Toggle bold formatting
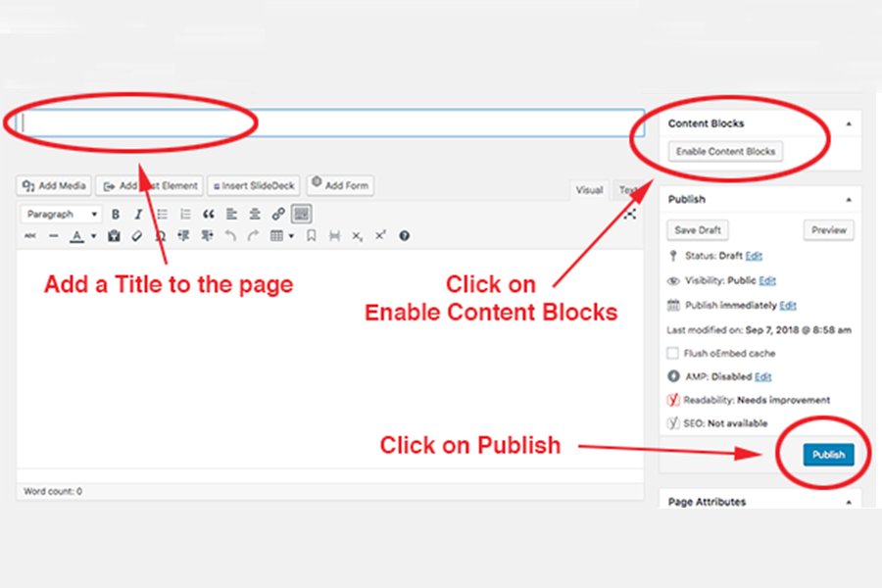 [x=116, y=215]
